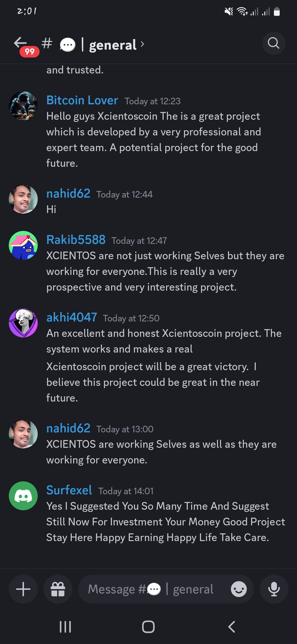297x644 pixels.
Task: Tap the Rakib5588 username
Action: click(x=76, y=240)
